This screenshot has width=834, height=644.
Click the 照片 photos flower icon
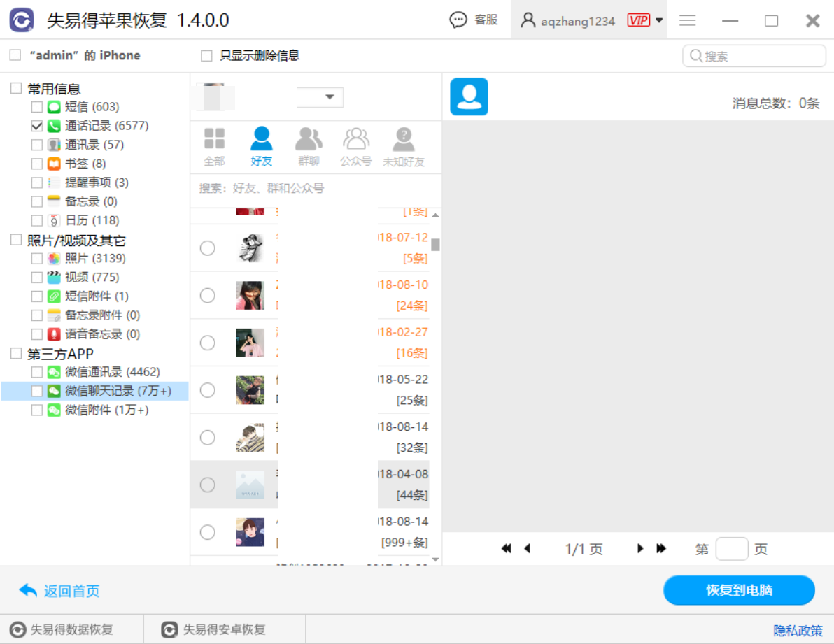(54, 258)
